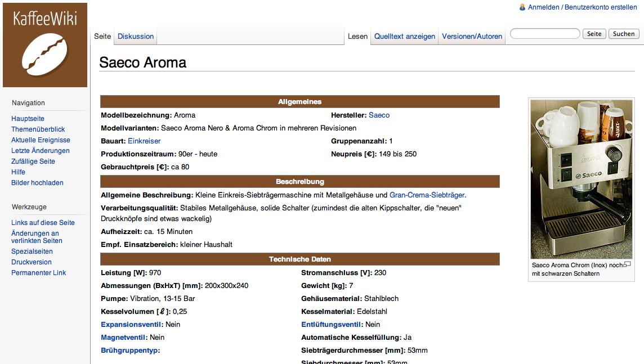644x364 pixels.
Task: Open the Magnetventil link
Action: [123, 338]
